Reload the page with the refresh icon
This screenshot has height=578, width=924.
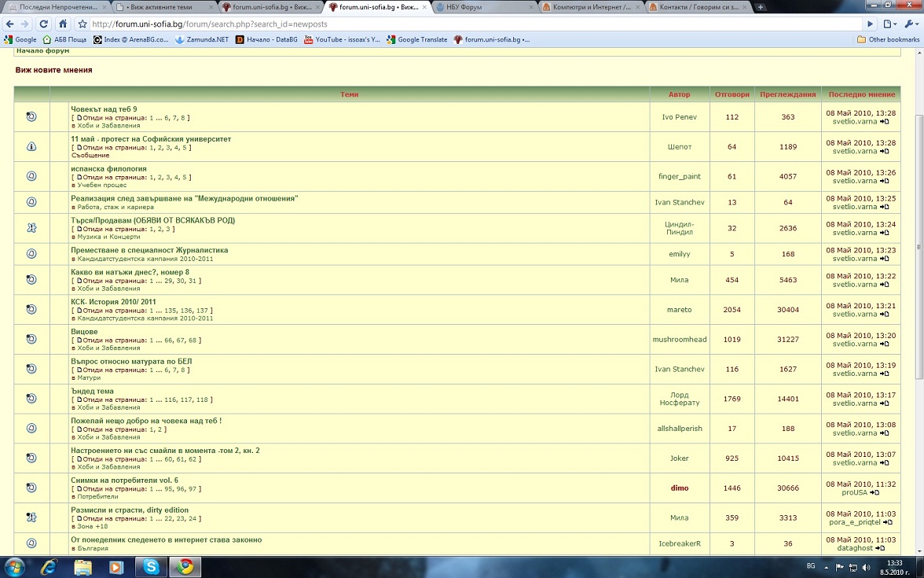point(44,24)
